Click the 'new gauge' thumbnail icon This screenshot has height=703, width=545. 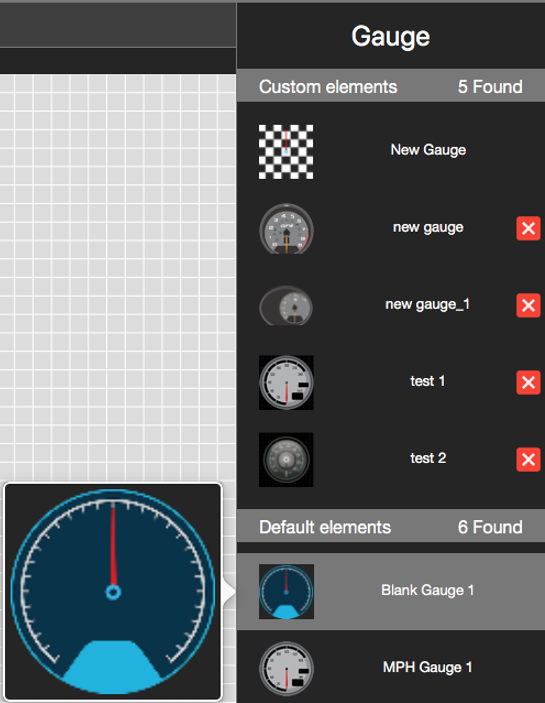pyautogui.click(x=286, y=229)
